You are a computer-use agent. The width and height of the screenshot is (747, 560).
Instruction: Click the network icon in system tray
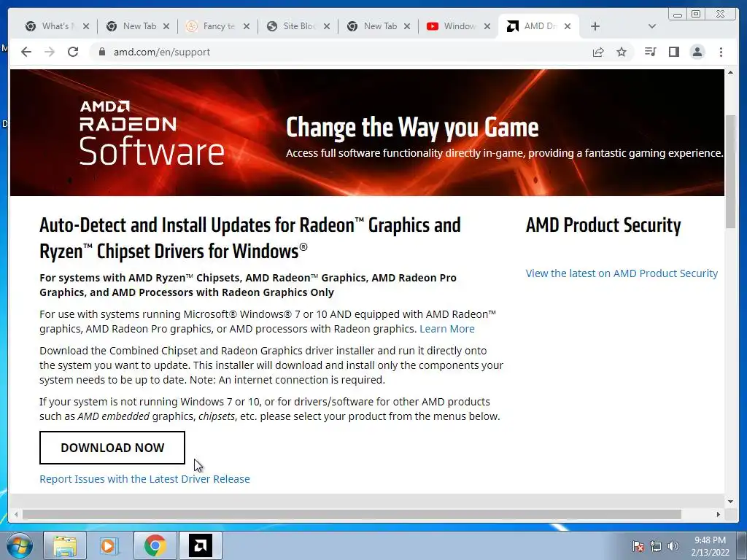656,546
